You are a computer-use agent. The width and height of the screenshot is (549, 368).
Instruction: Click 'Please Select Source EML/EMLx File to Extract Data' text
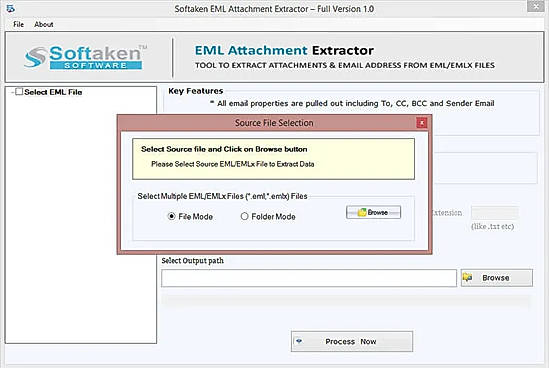click(232, 164)
